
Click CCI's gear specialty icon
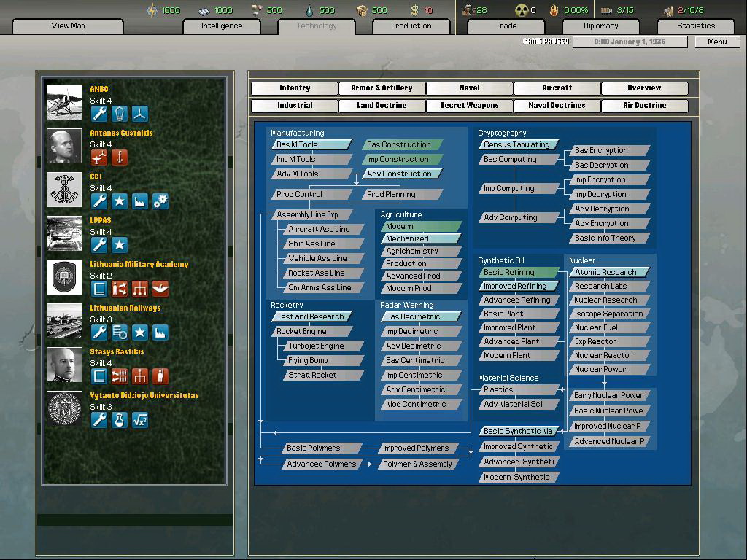[160, 201]
